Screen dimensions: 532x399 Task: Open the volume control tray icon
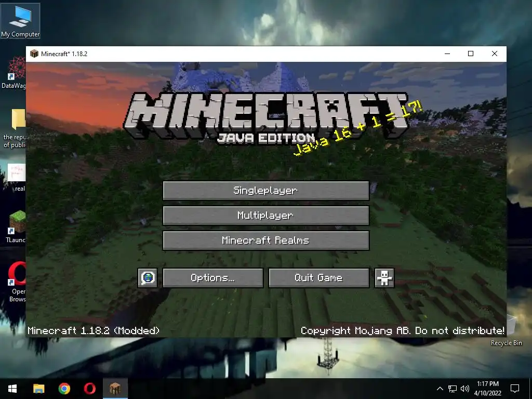(x=465, y=389)
